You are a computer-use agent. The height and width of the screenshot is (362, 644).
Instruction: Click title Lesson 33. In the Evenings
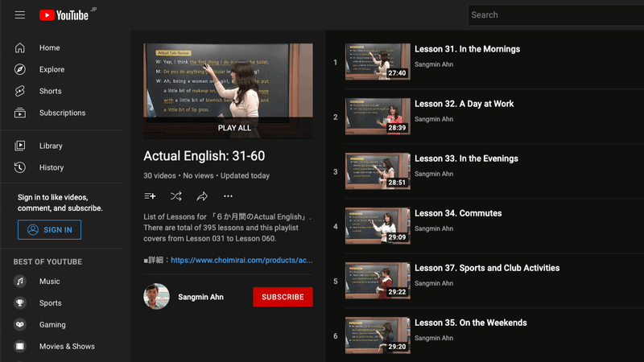click(466, 158)
